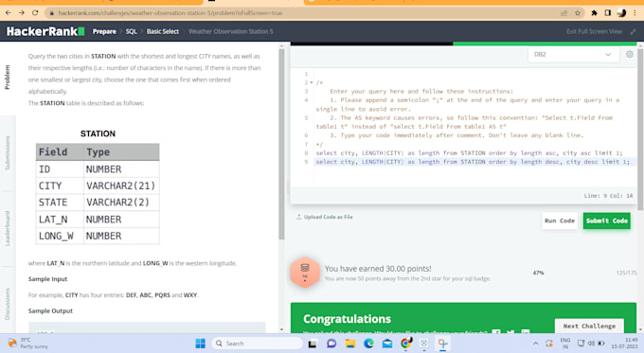The height and width of the screenshot is (353, 644).
Task: Switch to Chrome in taskbar
Action: pos(406,344)
